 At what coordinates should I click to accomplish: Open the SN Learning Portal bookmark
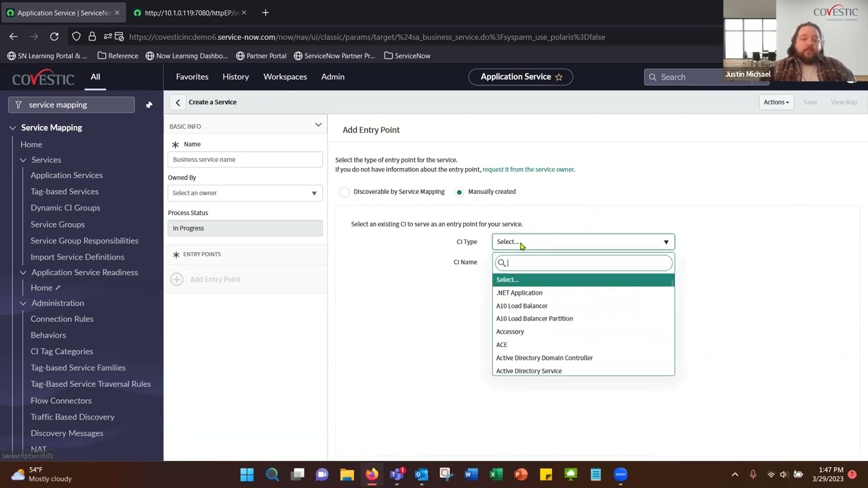(47, 56)
